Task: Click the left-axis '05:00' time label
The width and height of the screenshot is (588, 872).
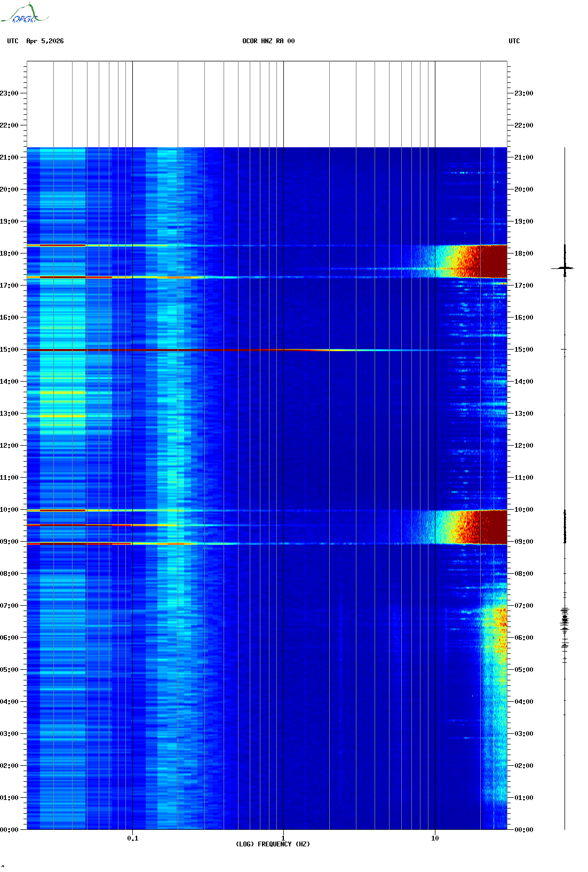Action: (x=9, y=670)
